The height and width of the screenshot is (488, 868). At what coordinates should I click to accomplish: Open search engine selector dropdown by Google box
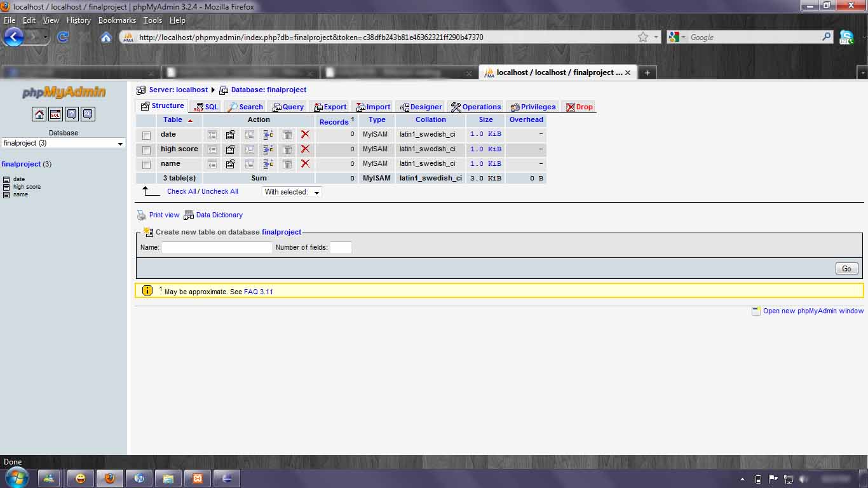coord(677,37)
